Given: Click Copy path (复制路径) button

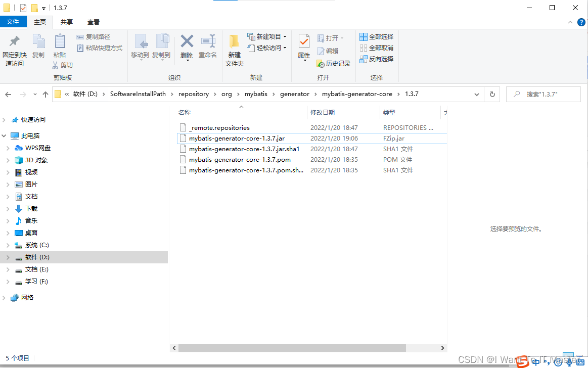Looking at the screenshot, I should (94, 37).
